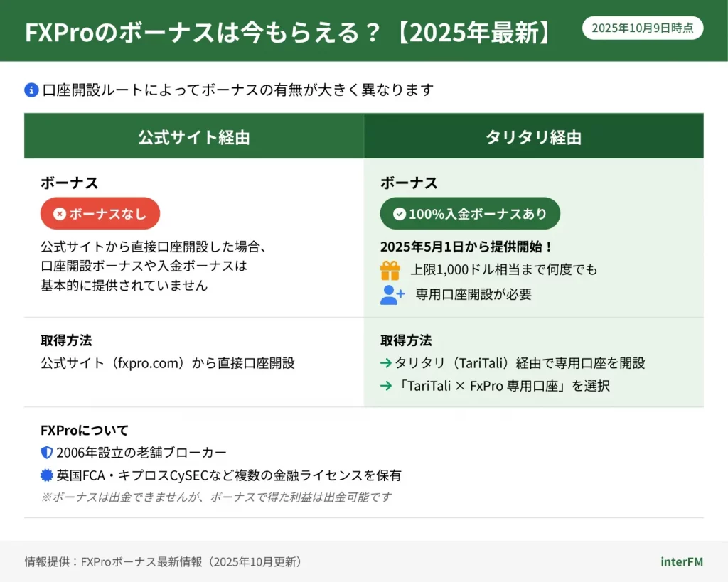Click the X icon in the red ボーナスなし badge
The width and height of the screenshot is (728, 582).
point(60,214)
